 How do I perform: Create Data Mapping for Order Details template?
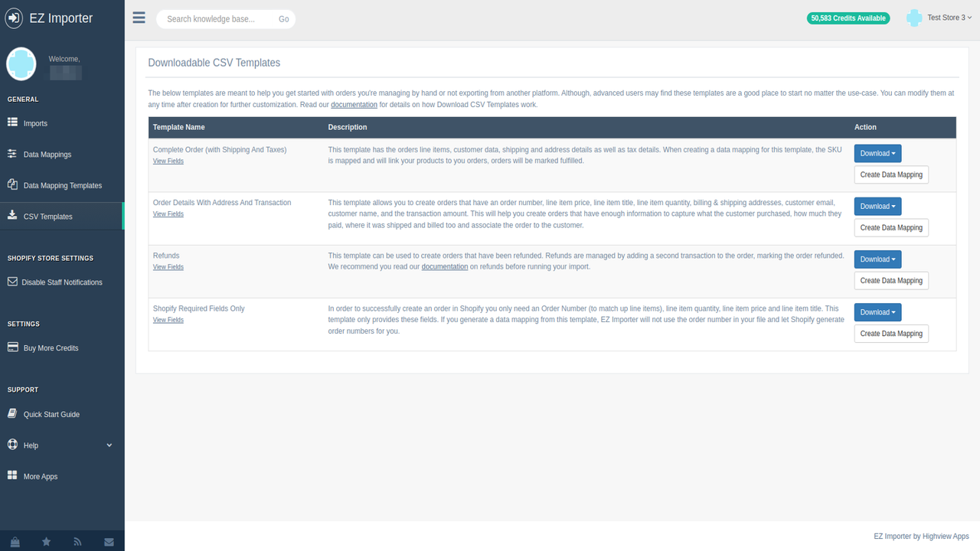[891, 227]
